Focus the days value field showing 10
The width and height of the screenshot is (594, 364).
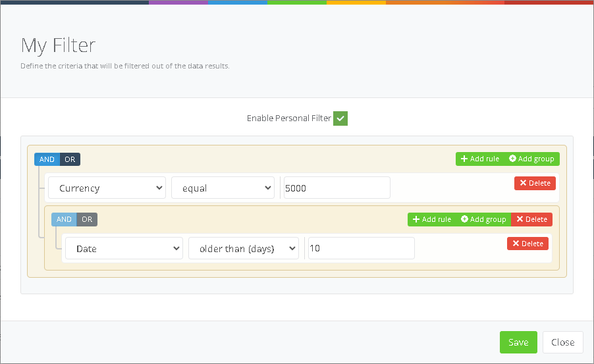(361, 249)
